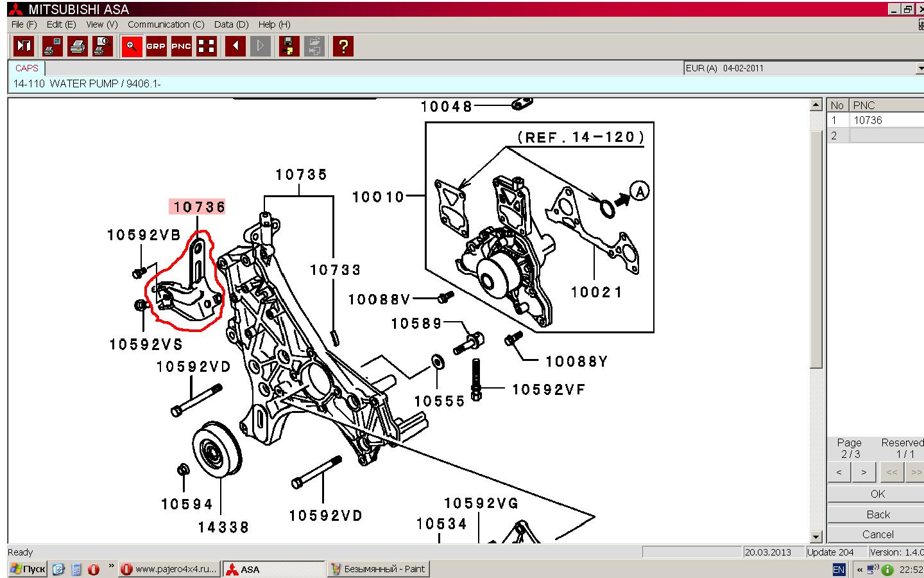This screenshot has width=924, height=578.
Task: Open help with the question mark icon
Action: tap(343, 46)
